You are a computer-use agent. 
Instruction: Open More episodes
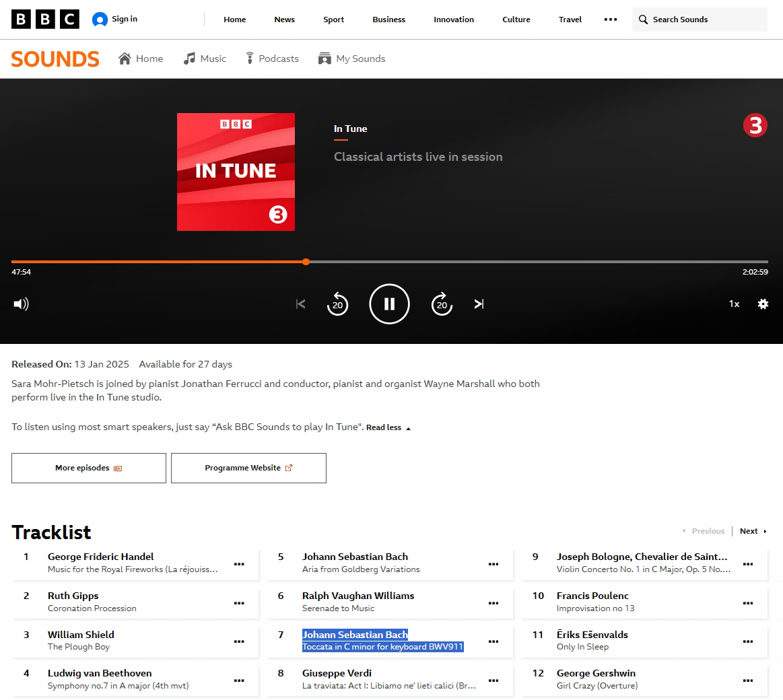[x=89, y=468]
